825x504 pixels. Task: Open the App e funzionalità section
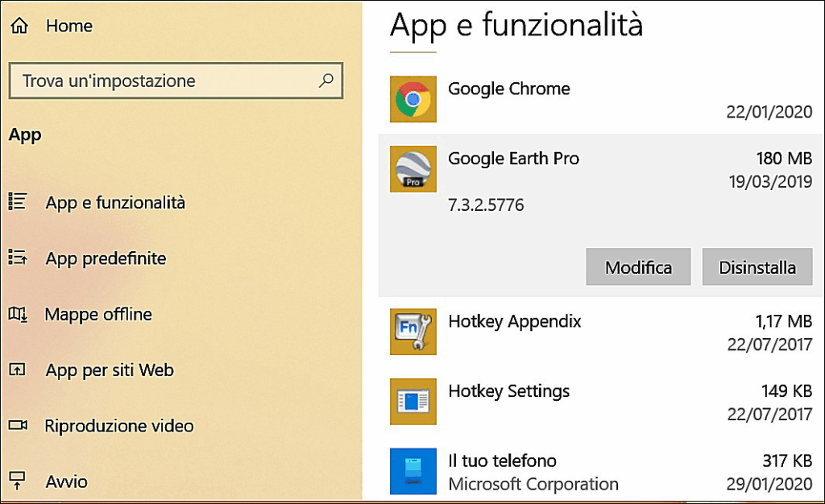click(115, 203)
